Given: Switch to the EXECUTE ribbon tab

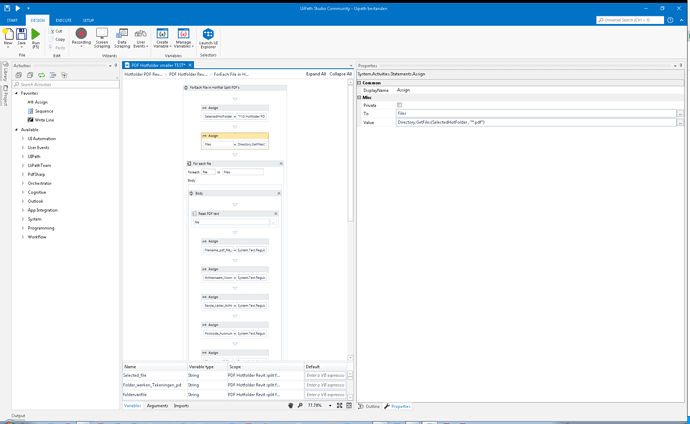Looking at the screenshot, I should [x=63, y=20].
